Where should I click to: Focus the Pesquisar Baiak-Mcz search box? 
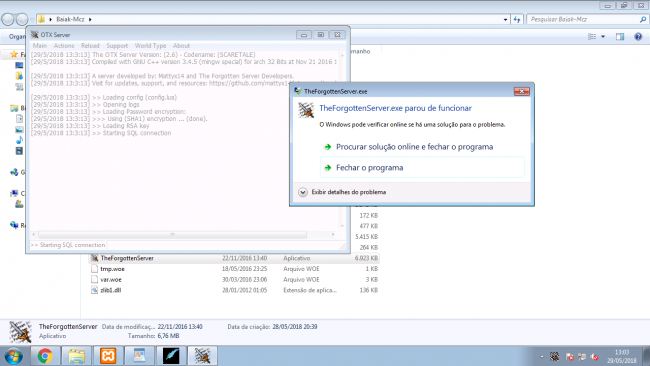click(x=587, y=19)
